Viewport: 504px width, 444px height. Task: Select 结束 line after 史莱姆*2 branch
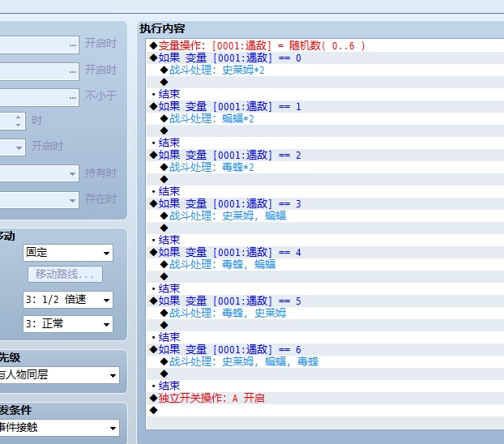(x=325, y=94)
